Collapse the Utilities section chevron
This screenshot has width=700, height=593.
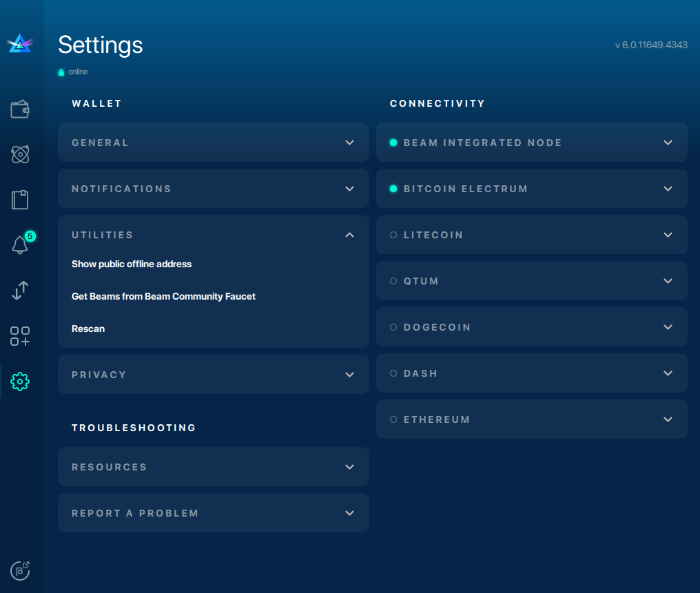(349, 235)
